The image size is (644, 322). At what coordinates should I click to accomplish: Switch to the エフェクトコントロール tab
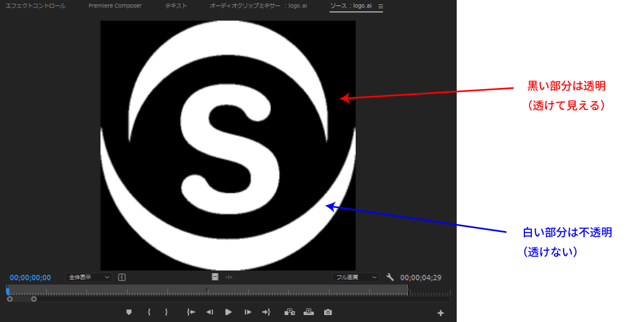pos(35,6)
